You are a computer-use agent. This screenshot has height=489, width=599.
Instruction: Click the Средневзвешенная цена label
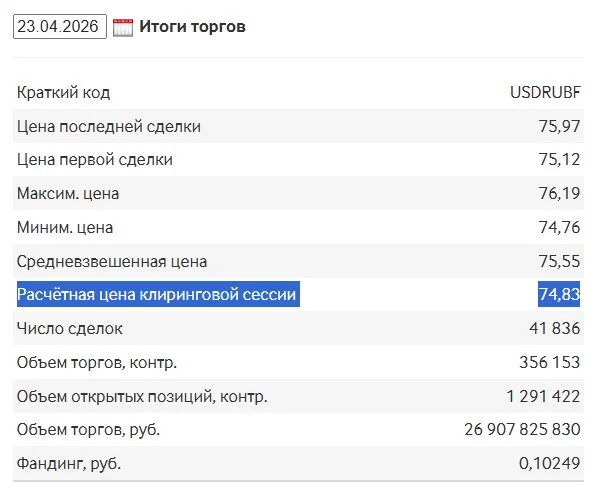click(112, 261)
